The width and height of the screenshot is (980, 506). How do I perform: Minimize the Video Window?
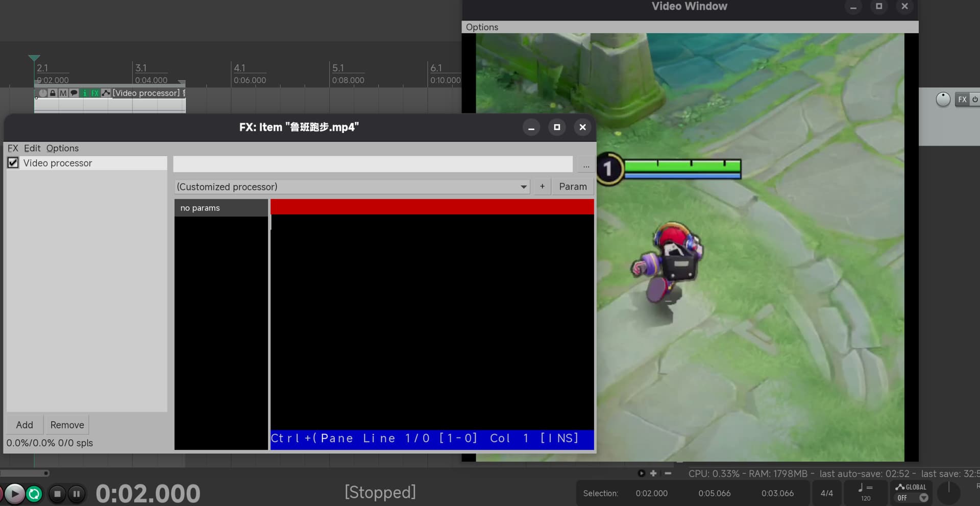(853, 6)
